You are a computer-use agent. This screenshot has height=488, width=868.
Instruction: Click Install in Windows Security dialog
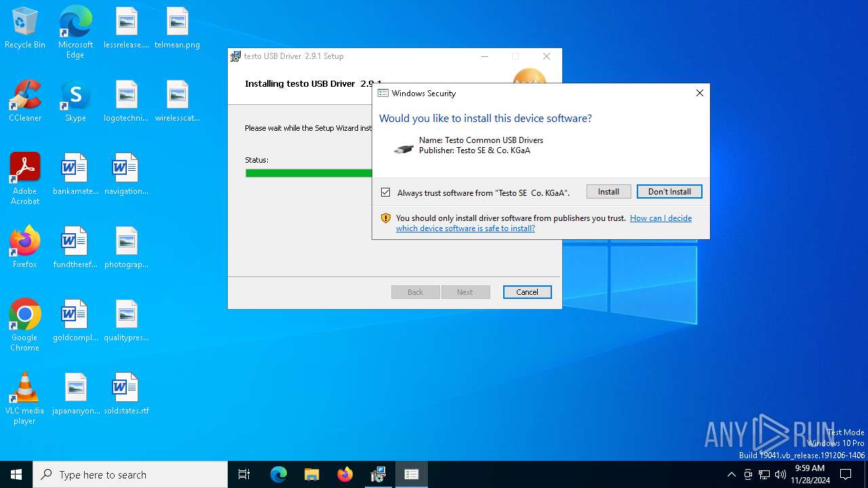point(608,192)
